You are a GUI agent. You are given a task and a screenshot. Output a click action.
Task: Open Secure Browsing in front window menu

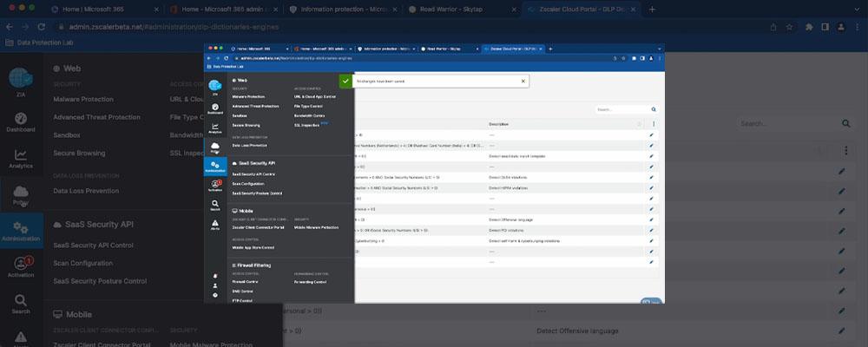tap(247, 125)
